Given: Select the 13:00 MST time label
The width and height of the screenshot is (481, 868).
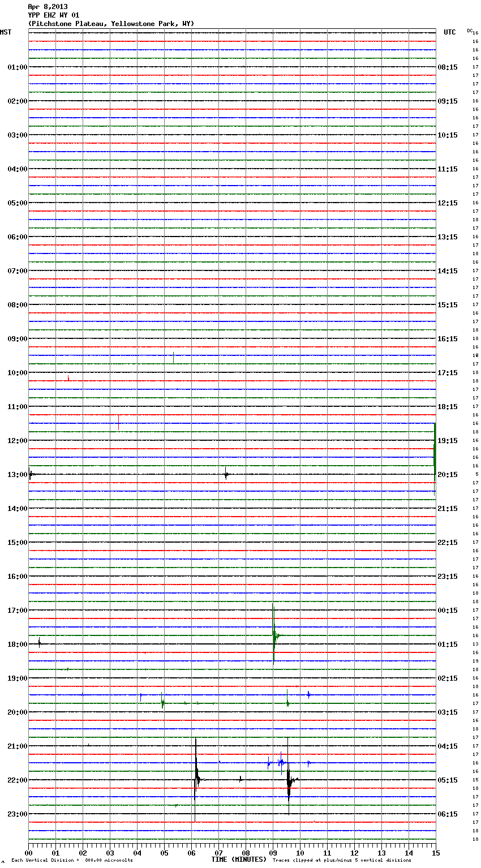Looking at the screenshot, I should (x=17, y=475).
